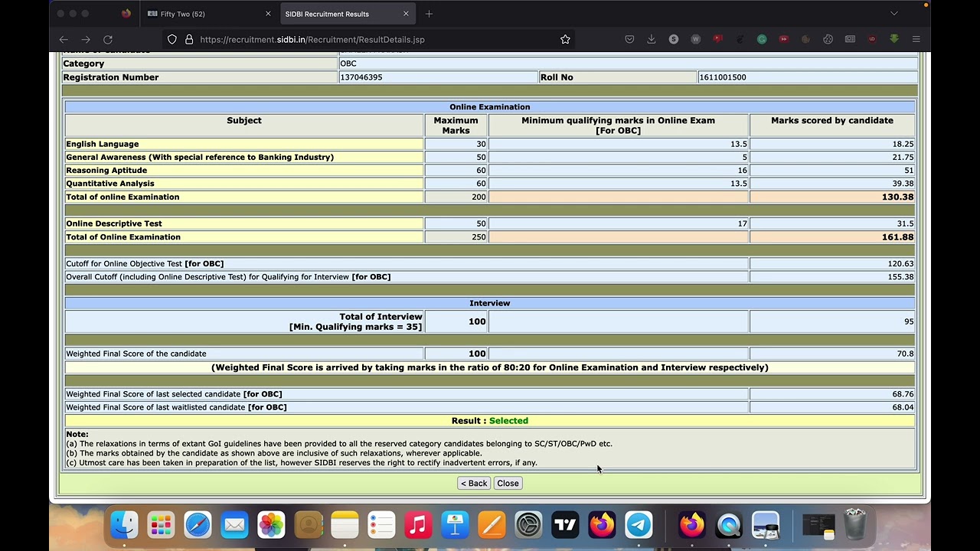Open Mail app in the dock
The height and width of the screenshot is (551, 980).
point(234,525)
